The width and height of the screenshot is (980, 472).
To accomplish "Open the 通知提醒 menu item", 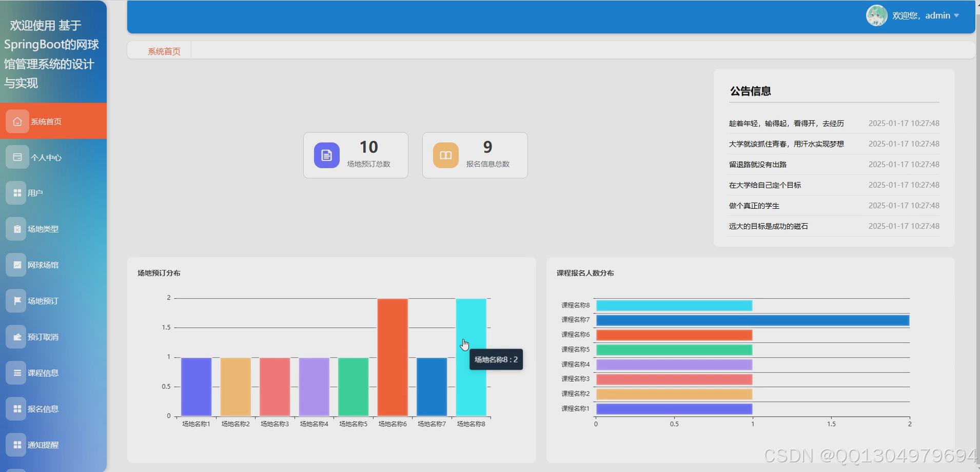I will 53,444.
